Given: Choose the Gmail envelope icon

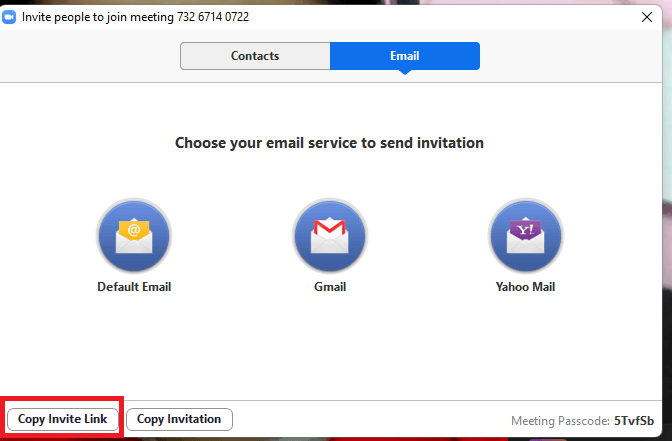Looking at the screenshot, I should coord(330,236).
